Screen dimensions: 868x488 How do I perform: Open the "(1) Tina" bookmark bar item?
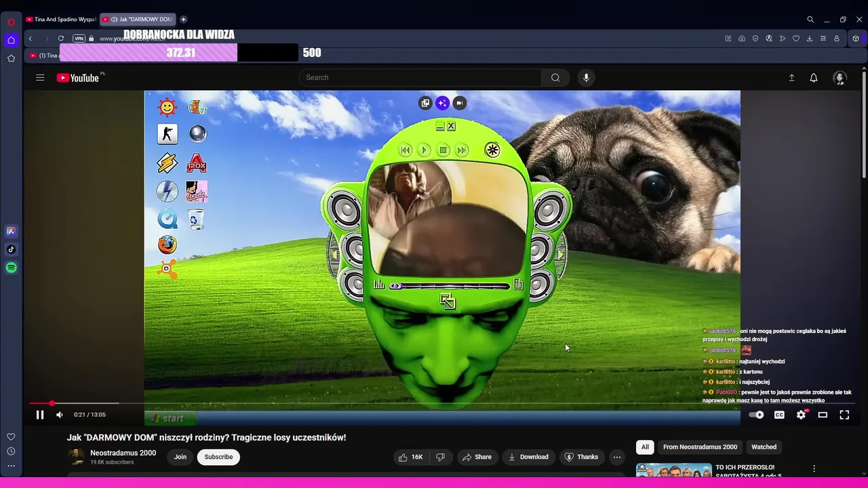43,56
